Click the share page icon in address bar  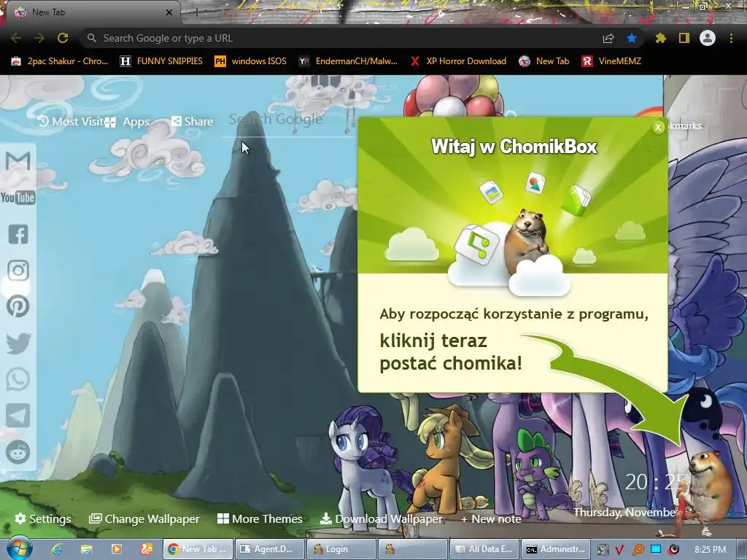click(x=608, y=38)
